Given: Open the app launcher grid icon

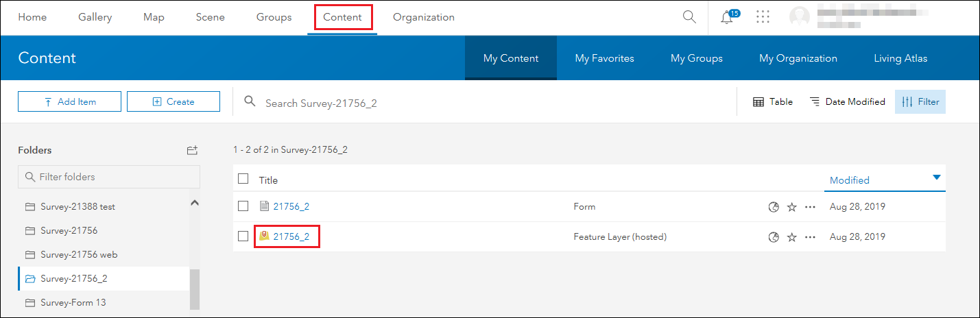Looking at the screenshot, I should point(763,17).
